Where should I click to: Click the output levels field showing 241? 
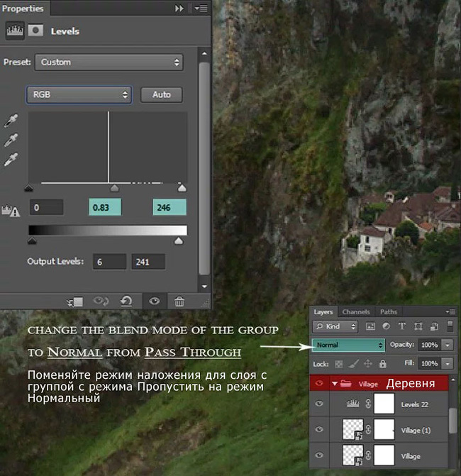(x=148, y=262)
